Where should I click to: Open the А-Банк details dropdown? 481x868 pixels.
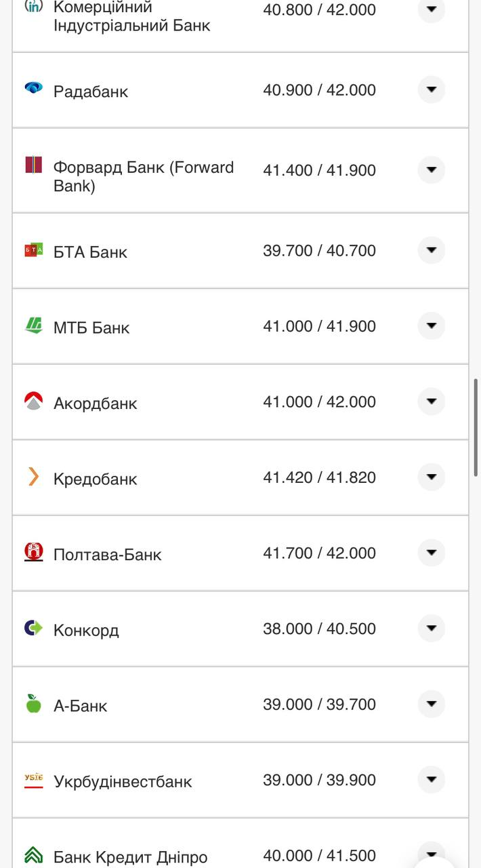tap(432, 704)
